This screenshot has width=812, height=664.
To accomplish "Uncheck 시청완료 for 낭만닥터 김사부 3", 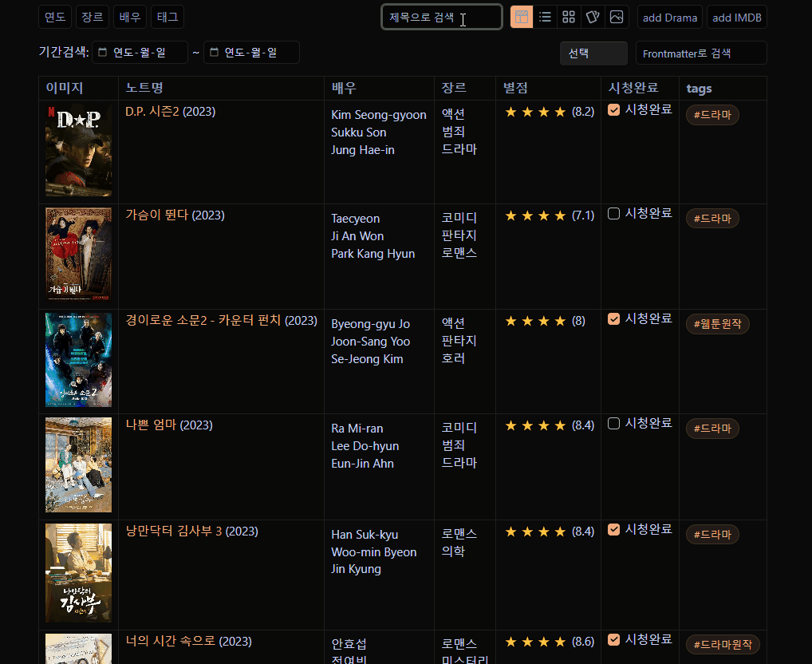I will coord(613,529).
